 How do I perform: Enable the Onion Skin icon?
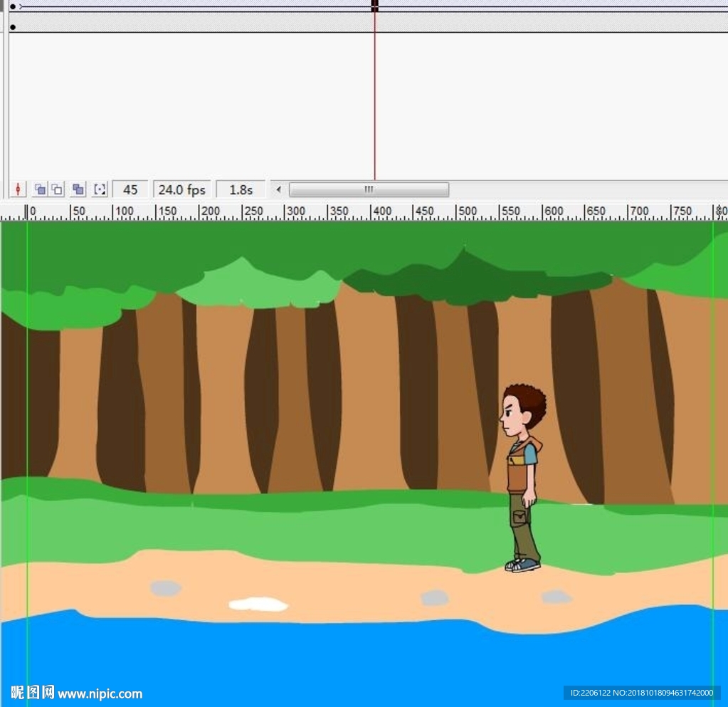tap(41, 189)
